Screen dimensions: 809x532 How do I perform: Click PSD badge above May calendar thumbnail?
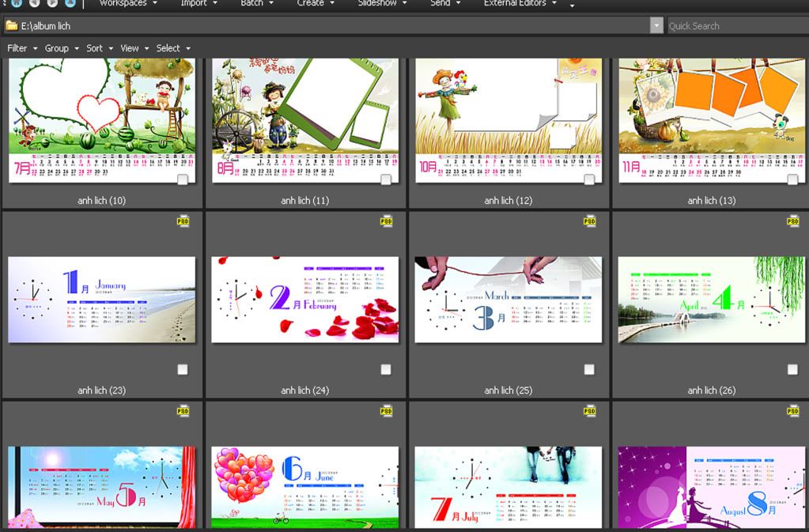tap(183, 411)
